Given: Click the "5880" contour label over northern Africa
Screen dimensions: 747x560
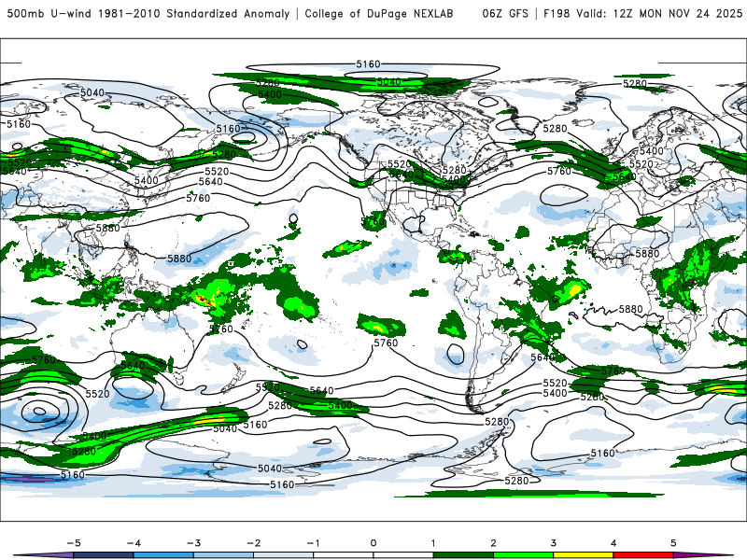Looking at the screenshot, I should point(647,253).
